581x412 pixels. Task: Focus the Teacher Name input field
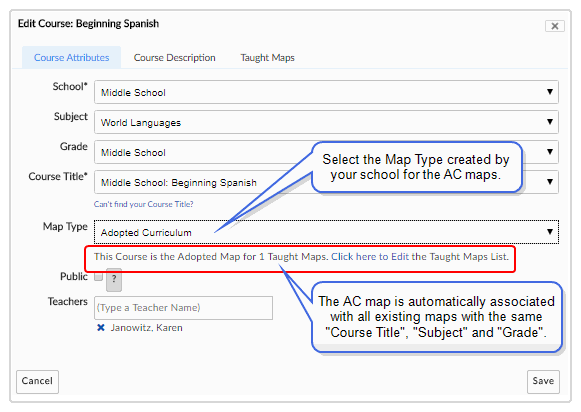tap(183, 308)
